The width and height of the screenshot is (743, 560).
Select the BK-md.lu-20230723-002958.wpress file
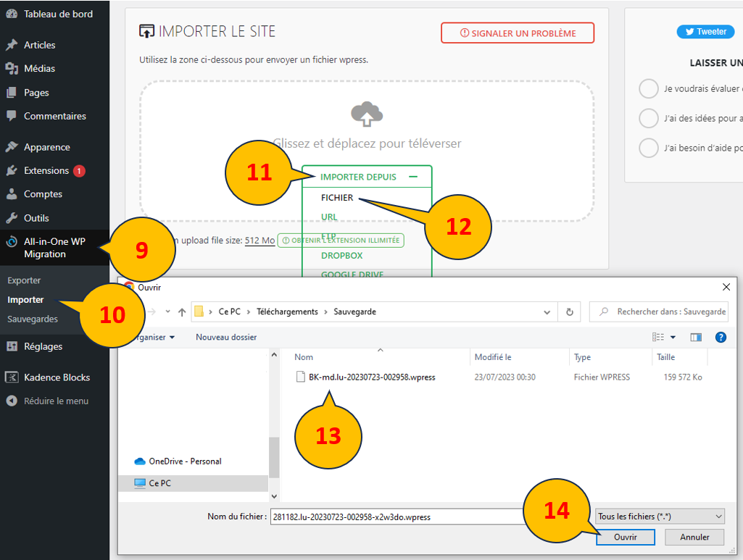point(372,377)
